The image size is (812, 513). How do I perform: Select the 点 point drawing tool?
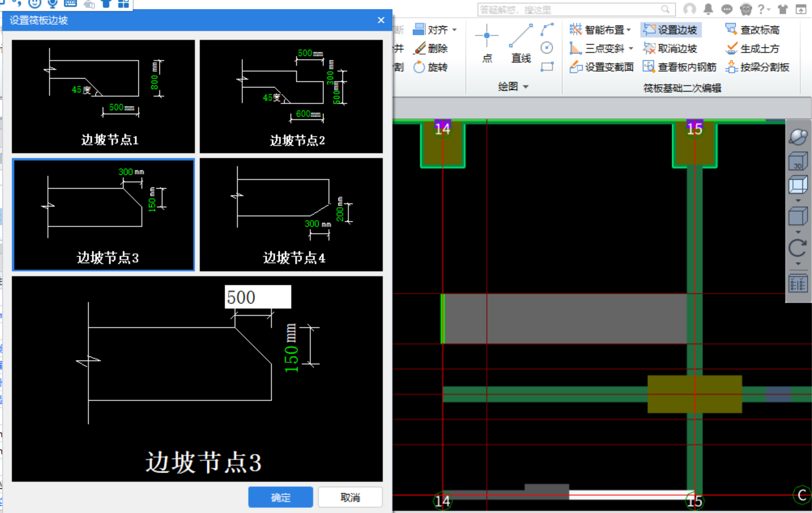(x=487, y=44)
